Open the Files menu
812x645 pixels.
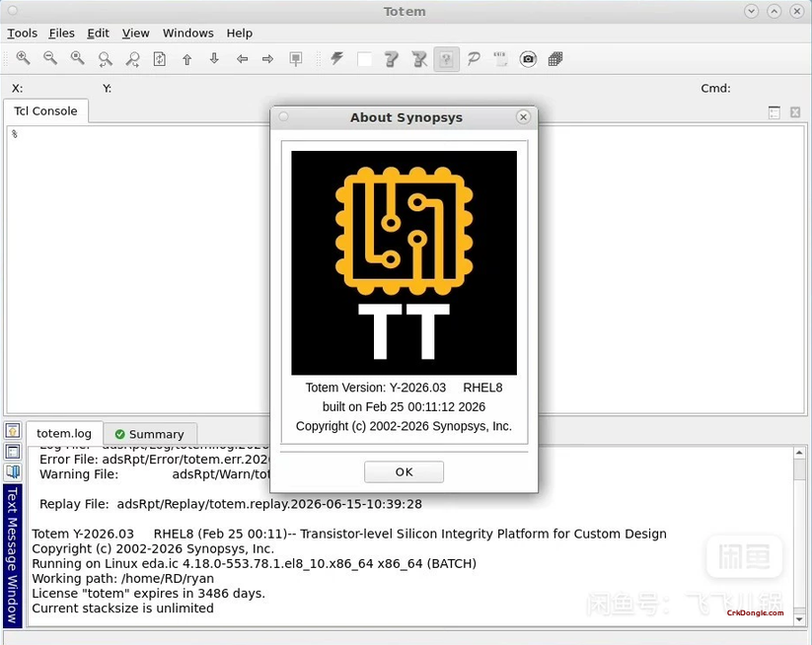61,34
